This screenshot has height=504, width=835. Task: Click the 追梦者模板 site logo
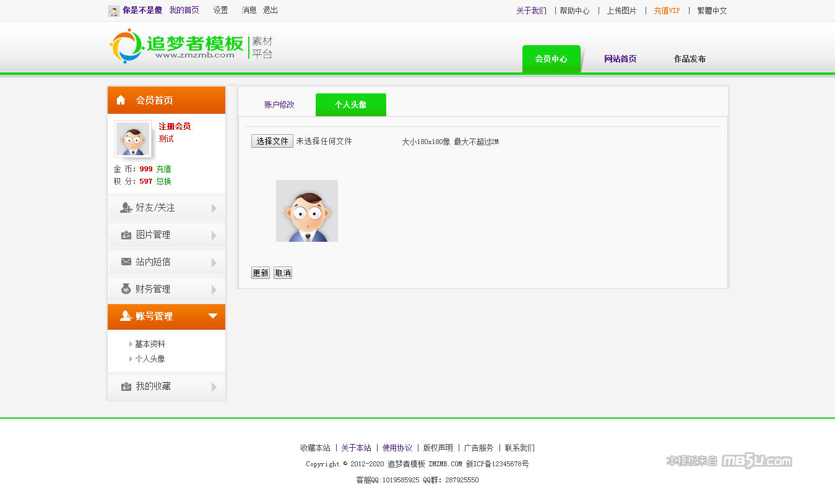191,46
